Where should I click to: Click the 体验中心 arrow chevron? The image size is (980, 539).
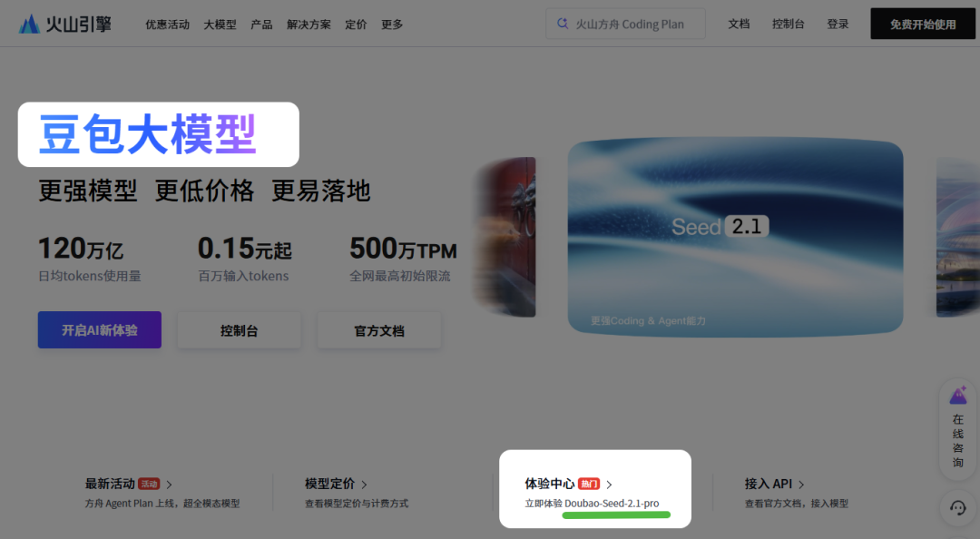pos(610,485)
